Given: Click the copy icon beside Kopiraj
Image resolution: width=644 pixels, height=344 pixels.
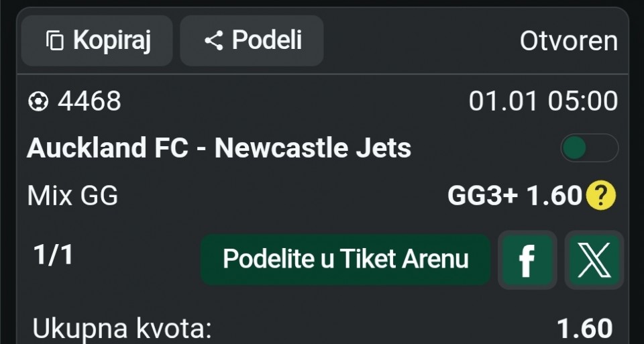Looking at the screenshot, I should 54,41.
